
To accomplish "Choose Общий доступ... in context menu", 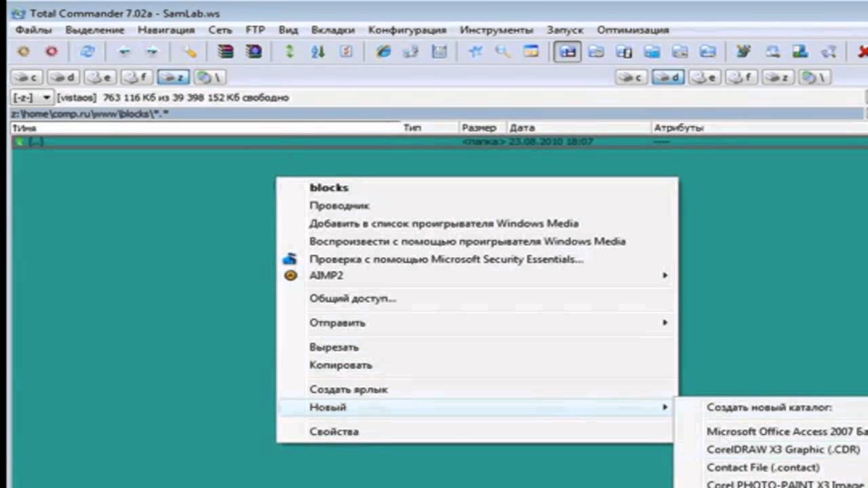I will (476, 298).
